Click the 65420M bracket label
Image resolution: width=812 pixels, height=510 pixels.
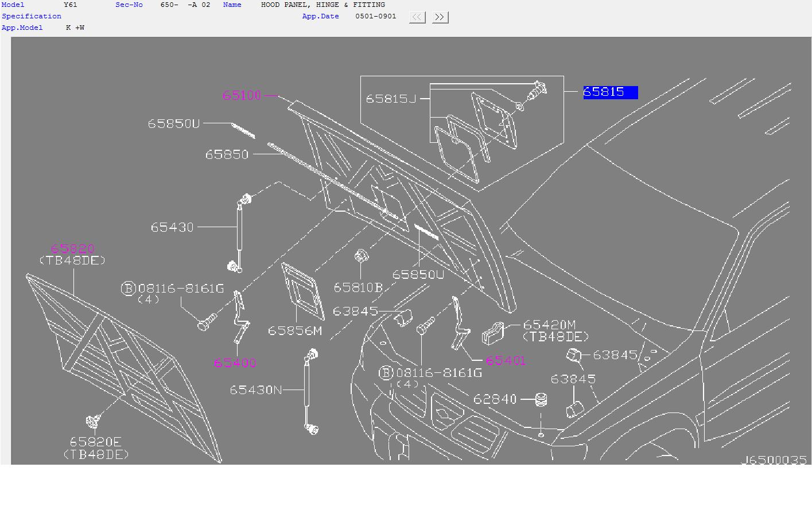click(549, 325)
